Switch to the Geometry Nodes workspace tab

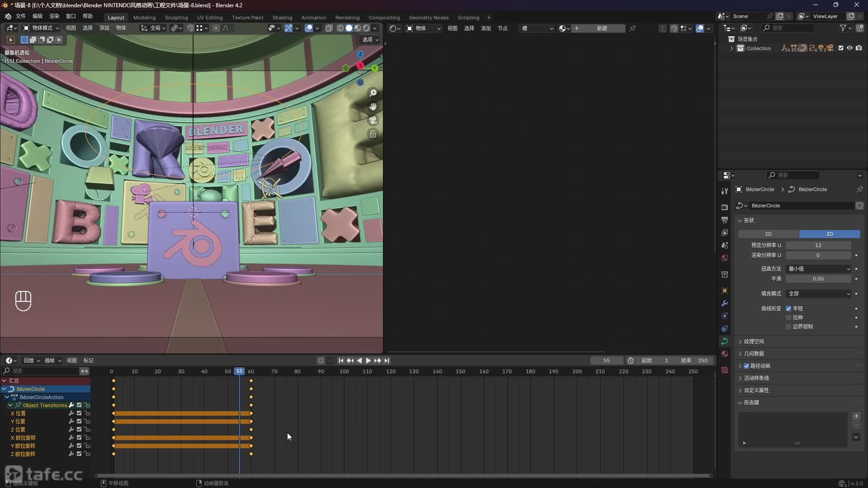click(x=429, y=18)
